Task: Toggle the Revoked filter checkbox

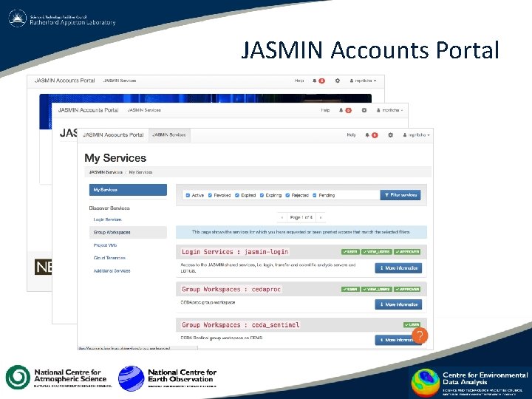Action: (x=210, y=195)
